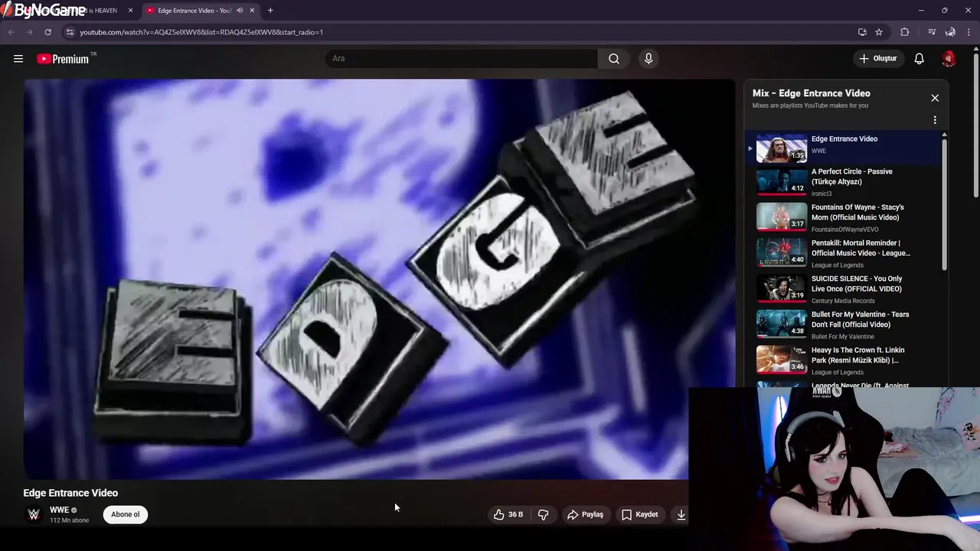Share the video via Paylaş

[585, 515]
